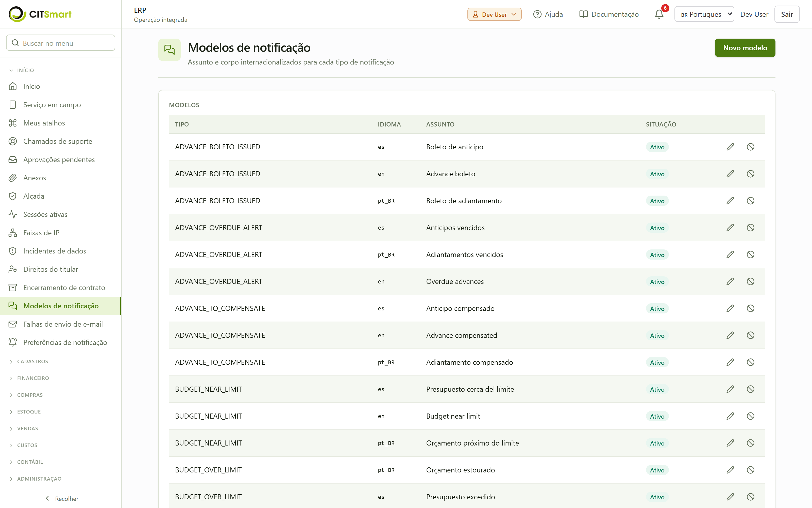The image size is (812, 508).
Task: Focus the Buscar no menu search field
Action: (61, 43)
